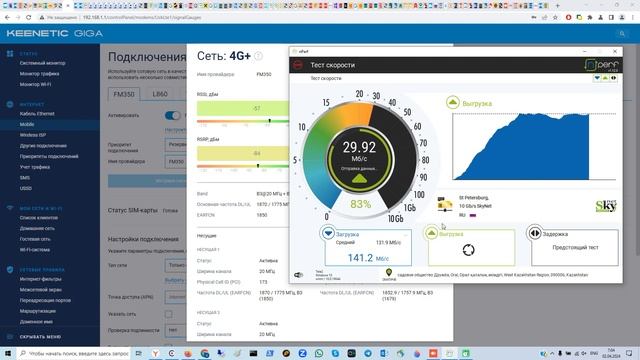This screenshot has height=360, width=640.
Task: Toggle the Активировать switch
Action: coord(172,116)
